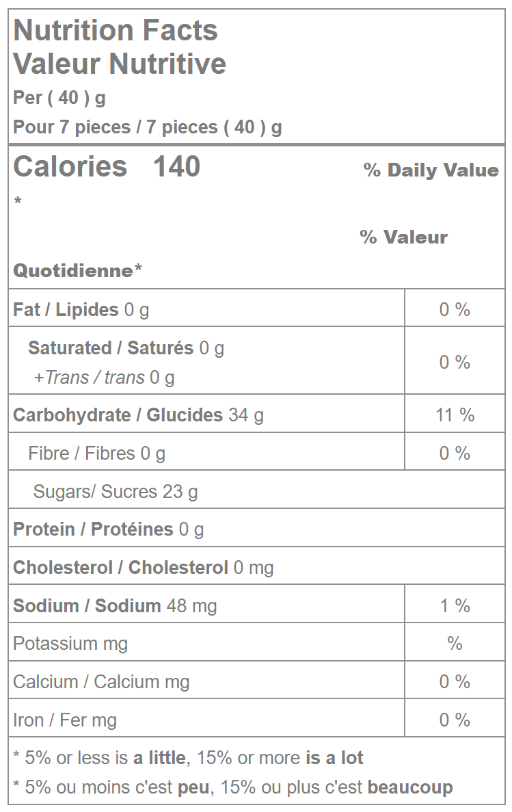Click the '+Trans / trans 0 g' line
This screenshot has width=512, height=812.
[104, 377]
